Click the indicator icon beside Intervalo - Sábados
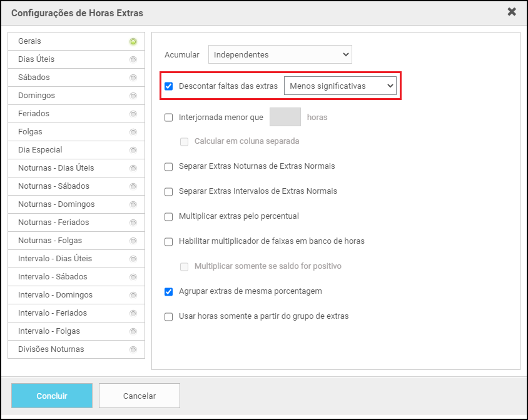 (133, 277)
